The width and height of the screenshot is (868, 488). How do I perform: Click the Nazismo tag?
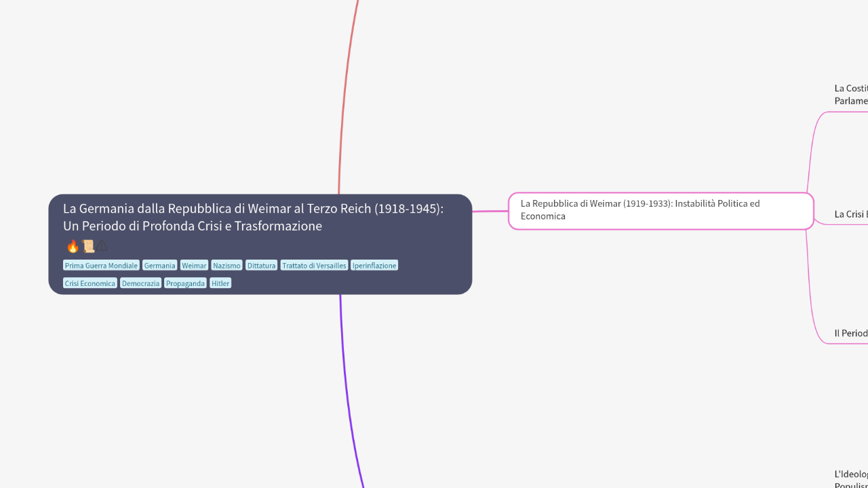(x=226, y=266)
